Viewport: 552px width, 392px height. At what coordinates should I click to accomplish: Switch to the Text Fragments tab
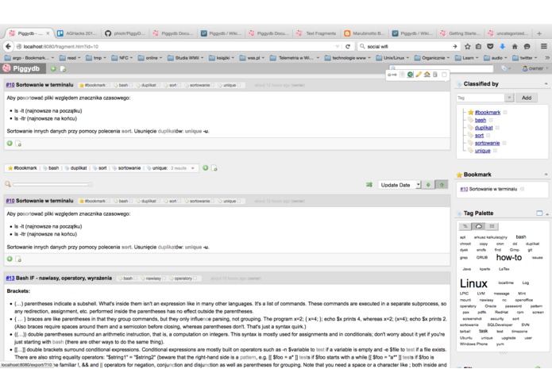317,33
